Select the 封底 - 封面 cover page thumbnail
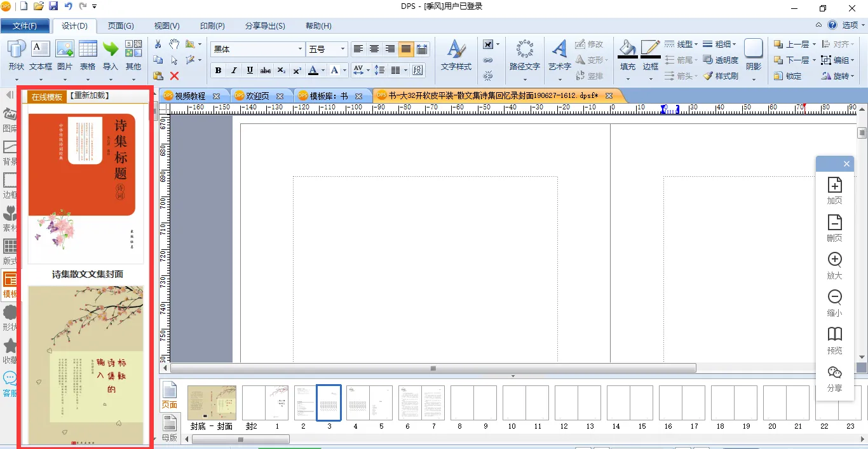This screenshot has width=868, height=449. click(212, 403)
